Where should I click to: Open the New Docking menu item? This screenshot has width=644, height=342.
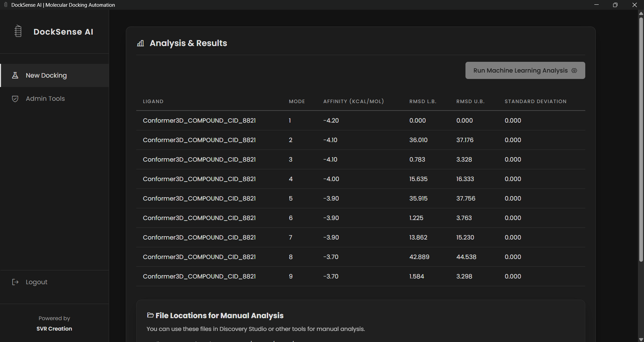click(54, 76)
